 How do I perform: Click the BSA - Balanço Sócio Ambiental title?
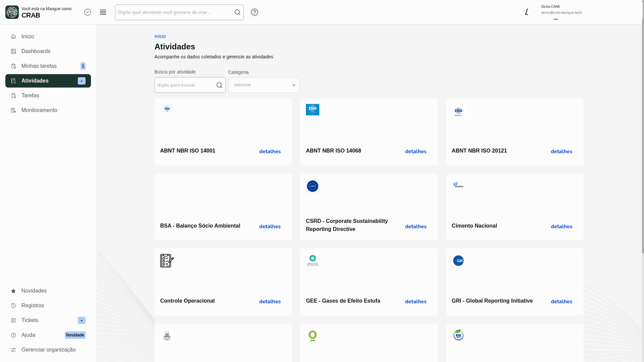click(200, 226)
